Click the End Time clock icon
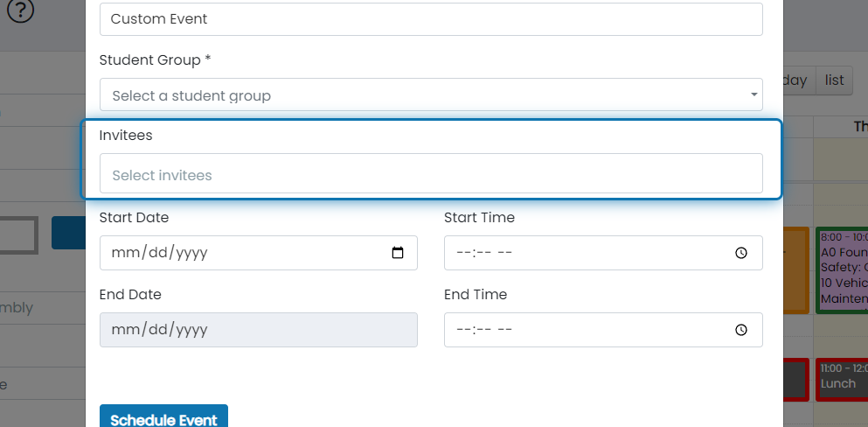Image resolution: width=868 pixels, height=427 pixels. click(x=741, y=330)
